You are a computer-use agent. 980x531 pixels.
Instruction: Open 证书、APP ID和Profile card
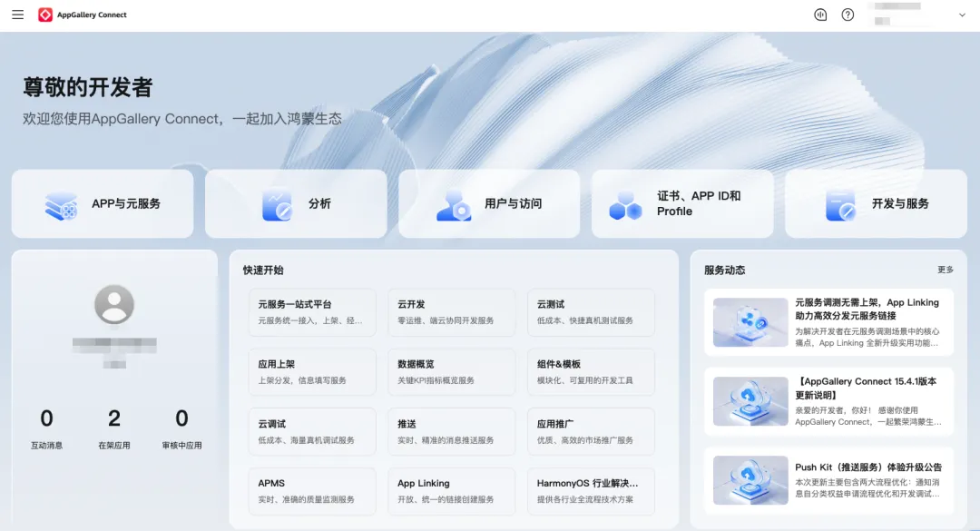pos(682,204)
